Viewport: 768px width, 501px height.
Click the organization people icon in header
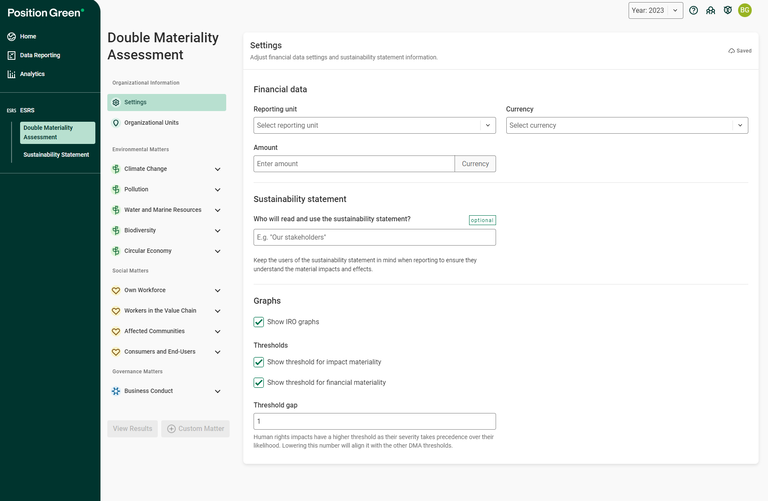click(710, 10)
